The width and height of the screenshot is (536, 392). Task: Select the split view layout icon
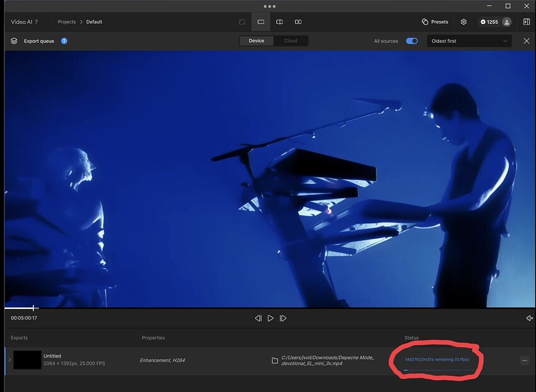coord(279,22)
